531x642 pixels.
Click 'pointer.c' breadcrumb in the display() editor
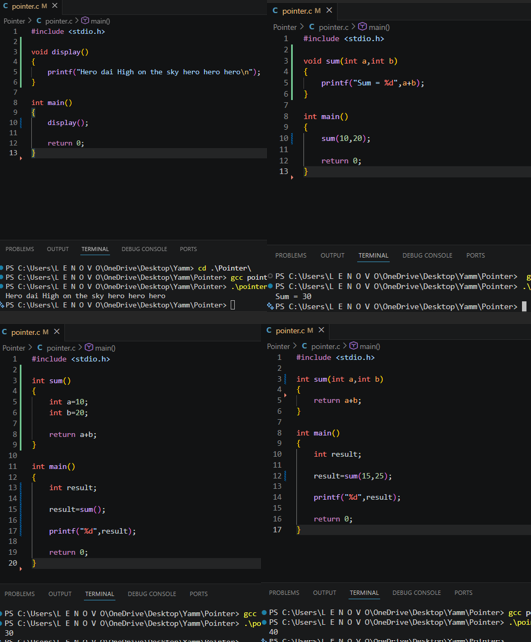(x=59, y=21)
